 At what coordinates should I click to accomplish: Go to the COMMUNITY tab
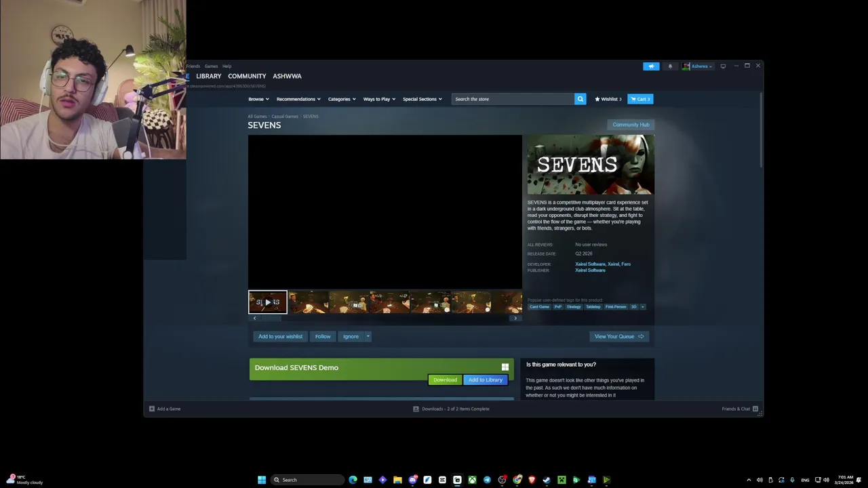(x=247, y=76)
